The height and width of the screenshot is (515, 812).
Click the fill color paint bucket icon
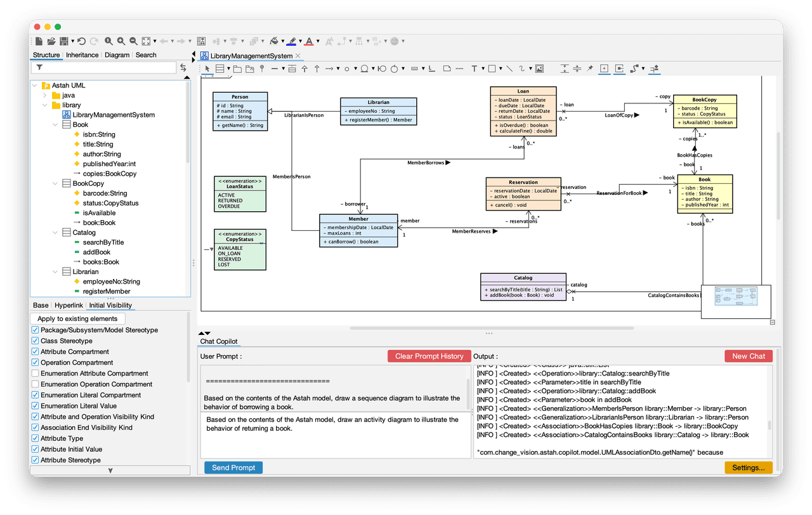pos(274,41)
